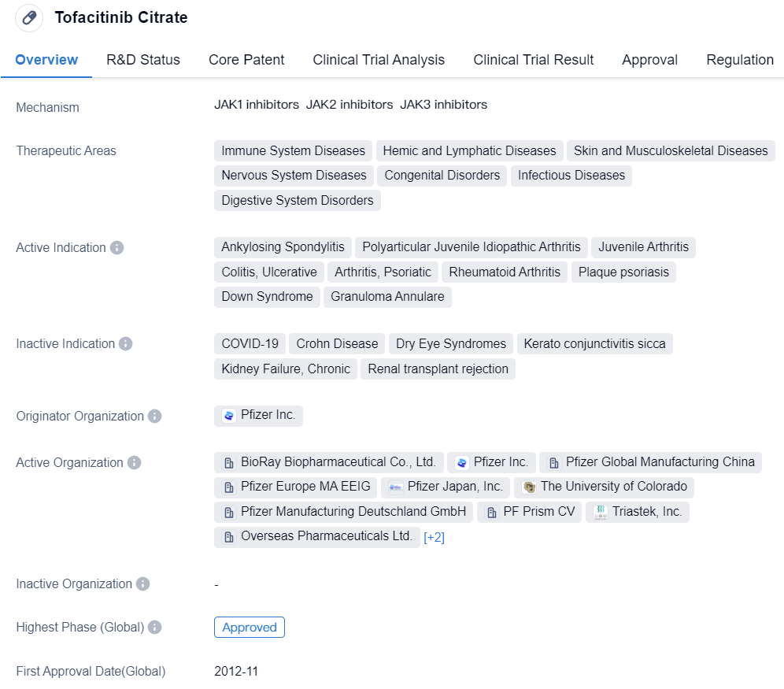
Task: Click the University of Colorado logo icon
Action: [x=529, y=487]
